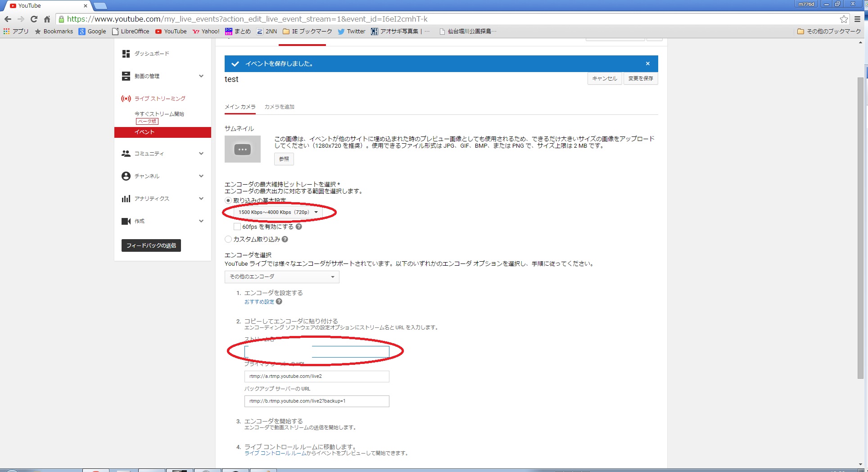The image size is (868, 472).
Task: Click the フィードバックの送信 button
Action: click(x=151, y=245)
